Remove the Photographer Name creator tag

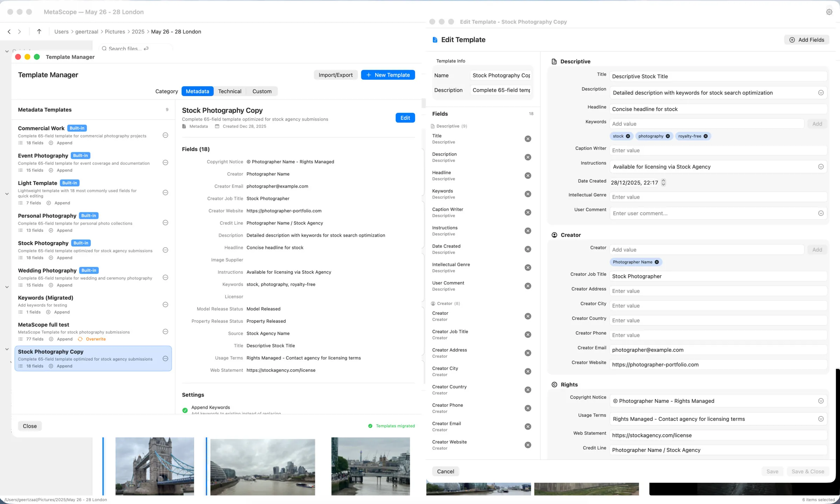click(657, 262)
